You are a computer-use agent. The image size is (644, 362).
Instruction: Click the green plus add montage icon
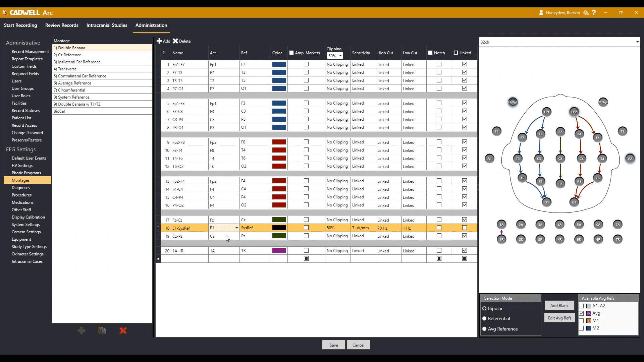(x=82, y=331)
